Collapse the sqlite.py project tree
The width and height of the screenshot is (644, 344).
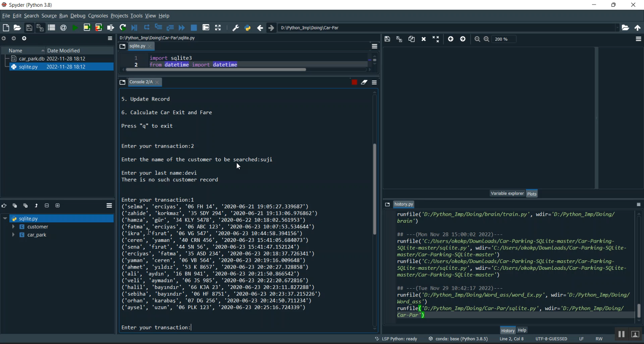pyautogui.click(x=5, y=219)
